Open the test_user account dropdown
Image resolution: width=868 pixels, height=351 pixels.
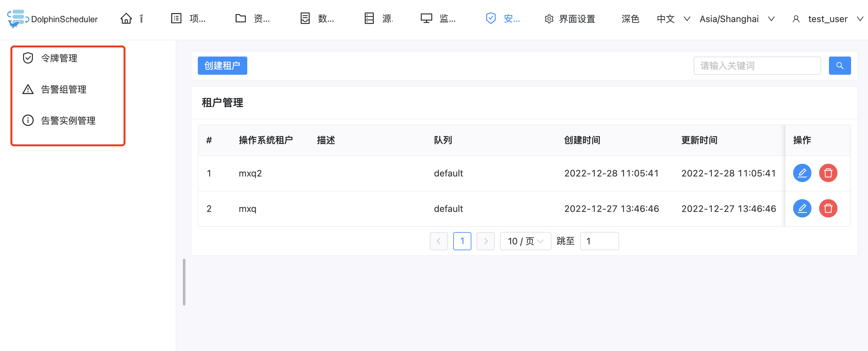click(827, 19)
